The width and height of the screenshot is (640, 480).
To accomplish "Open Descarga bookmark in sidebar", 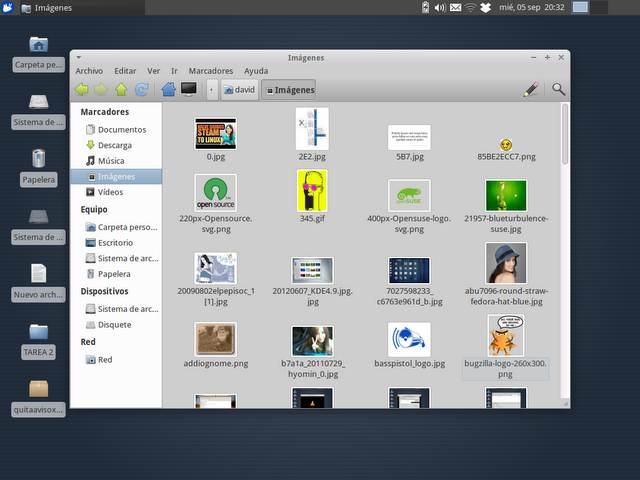I will [x=116, y=145].
